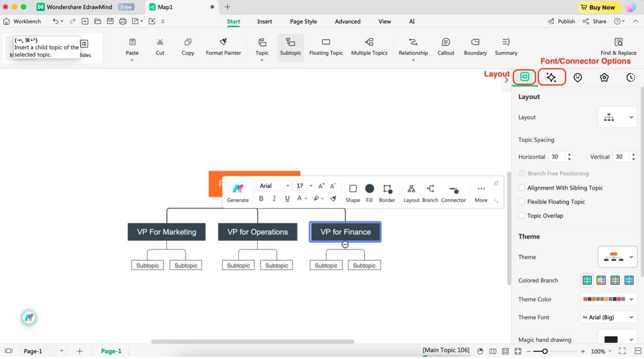
Task: Select the VP For Marketing topic
Action: [167, 232]
